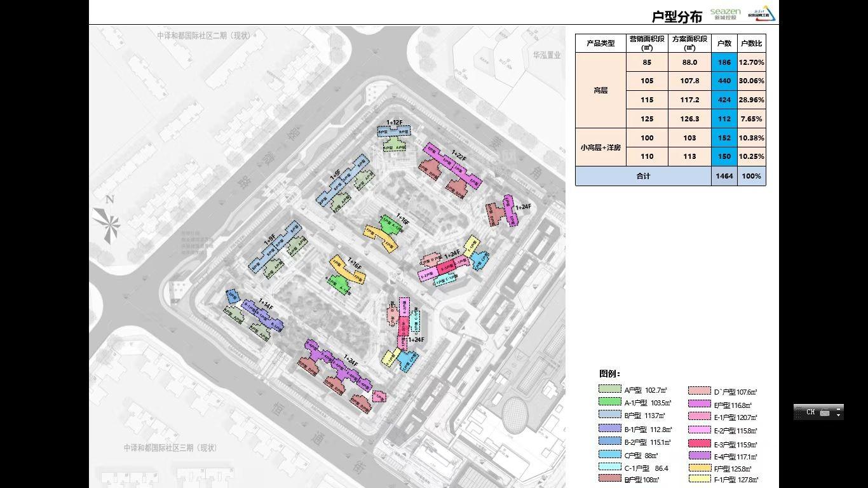The height and width of the screenshot is (488, 868).
Task: Select the C户型 88㎡ legend swatch
Action: tap(609, 454)
